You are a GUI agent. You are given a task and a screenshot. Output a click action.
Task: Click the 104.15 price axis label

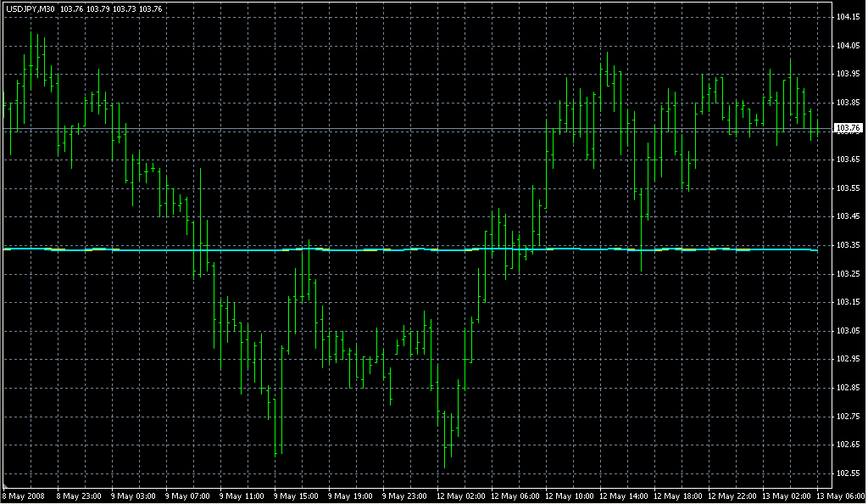click(x=848, y=17)
